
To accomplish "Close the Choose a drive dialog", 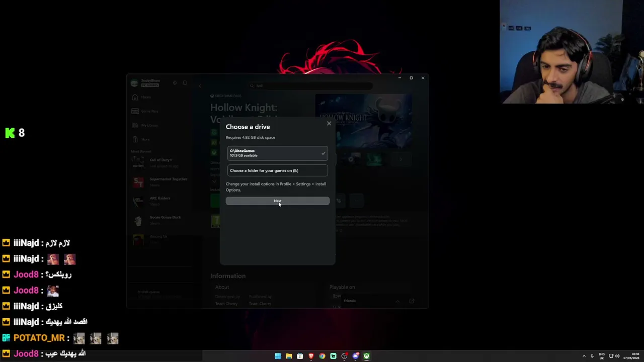I will tap(329, 124).
